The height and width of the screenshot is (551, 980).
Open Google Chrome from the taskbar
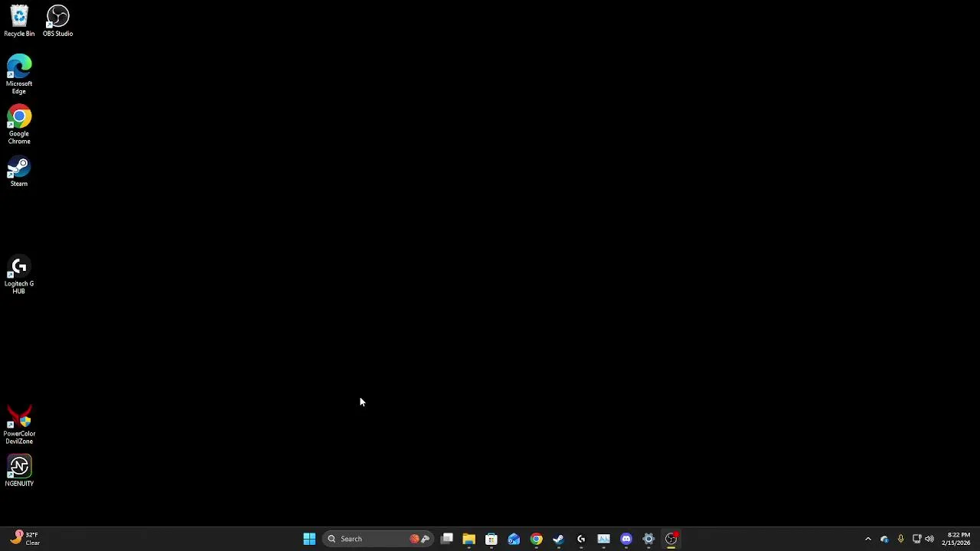536,539
